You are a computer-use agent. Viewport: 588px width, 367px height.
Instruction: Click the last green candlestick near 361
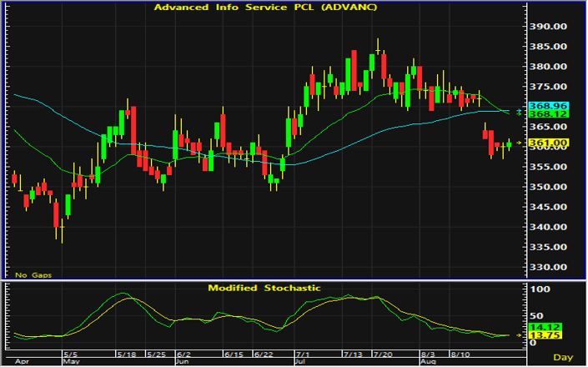point(509,144)
